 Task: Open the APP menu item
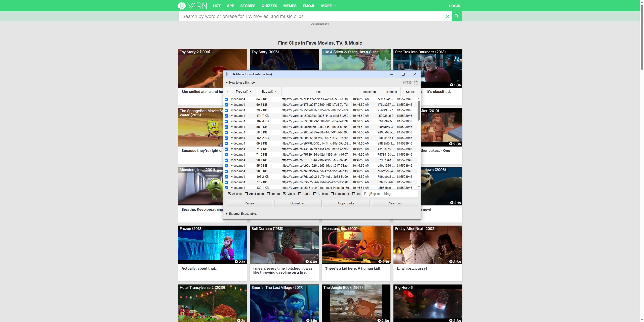point(230,6)
